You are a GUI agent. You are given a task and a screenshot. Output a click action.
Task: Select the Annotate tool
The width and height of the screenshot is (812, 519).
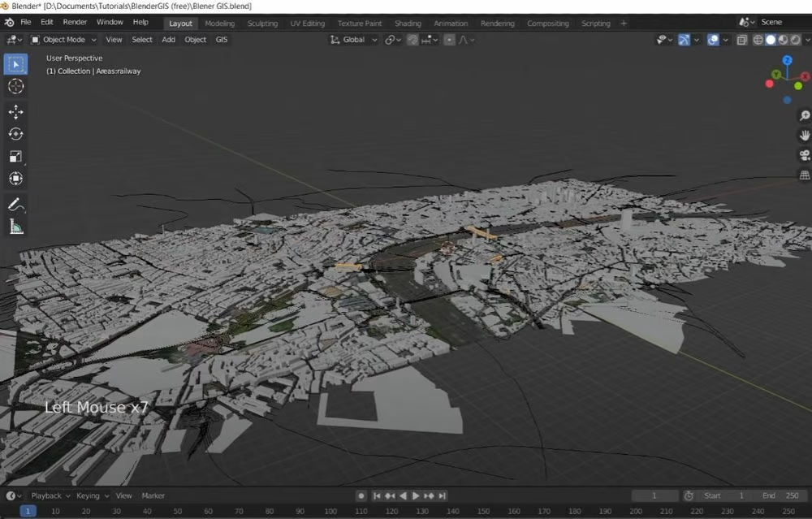click(x=15, y=205)
